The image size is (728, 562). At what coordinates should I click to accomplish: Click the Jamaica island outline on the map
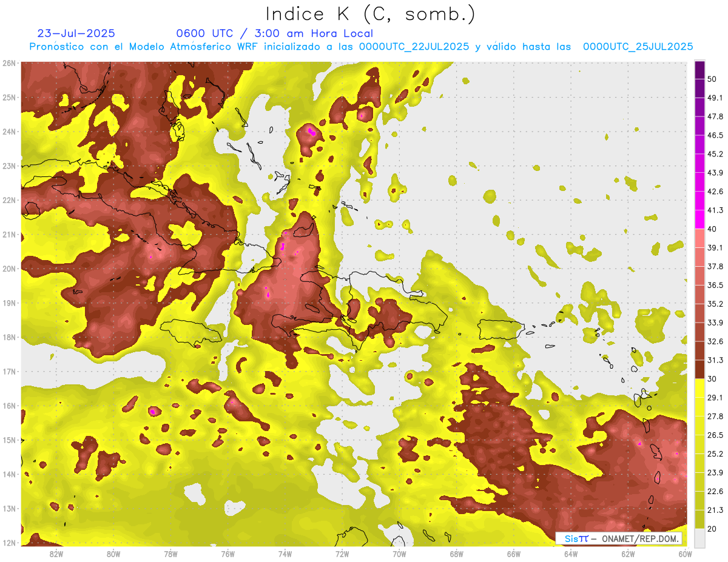pos(192,332)
